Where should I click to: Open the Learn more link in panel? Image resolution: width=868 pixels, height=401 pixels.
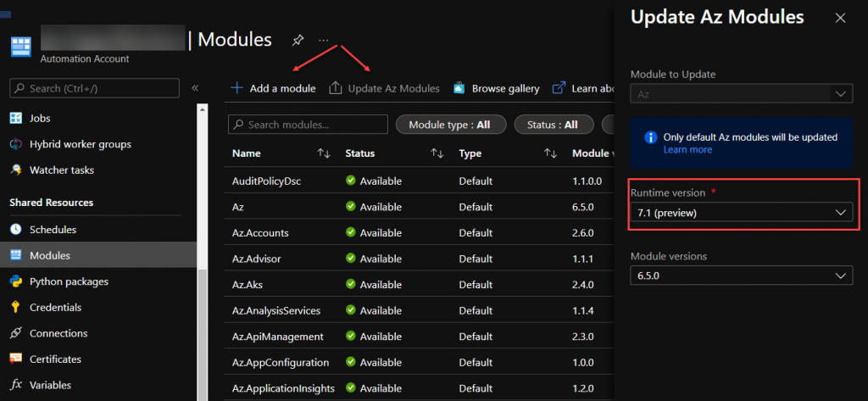click(687, 149)
